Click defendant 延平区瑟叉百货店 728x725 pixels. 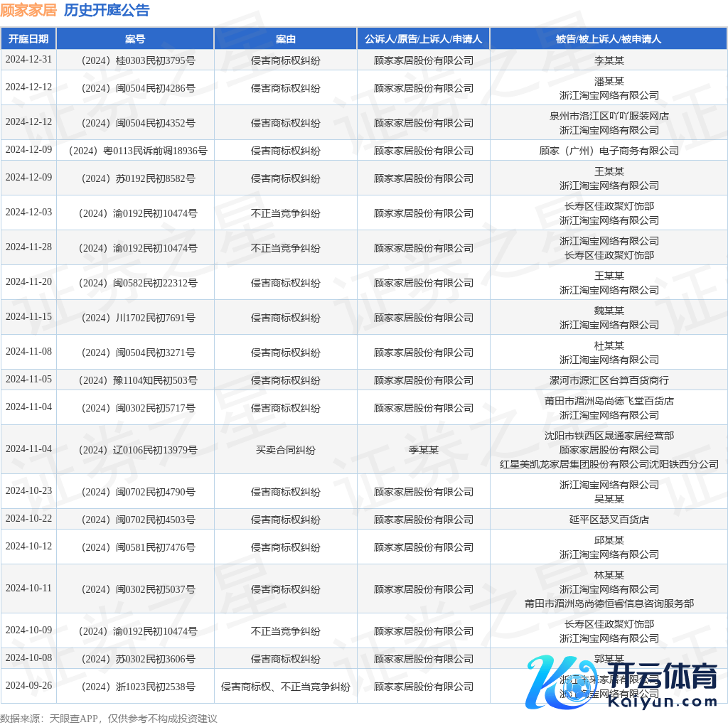(609, 520)
